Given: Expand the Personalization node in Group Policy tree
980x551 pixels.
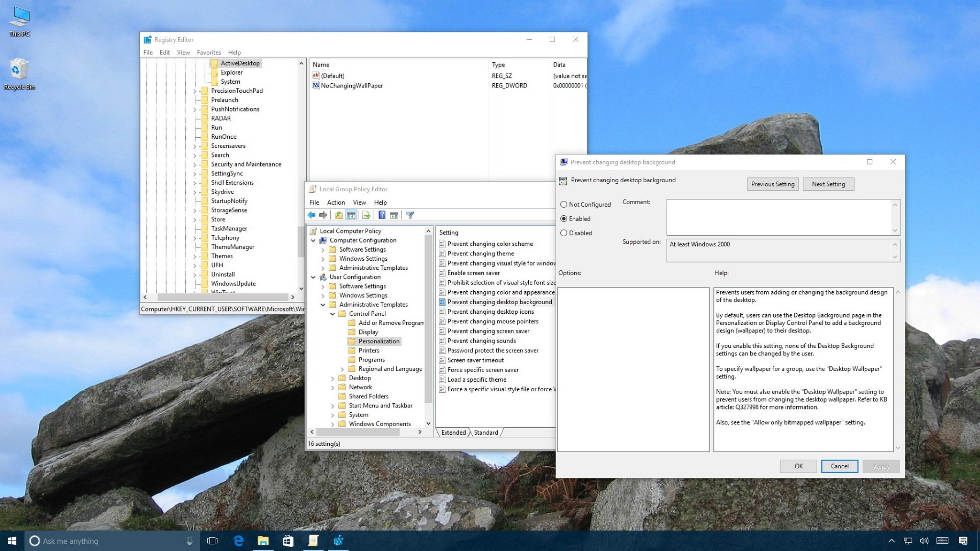Looking at the screenshot, I should tap(379, 341).
